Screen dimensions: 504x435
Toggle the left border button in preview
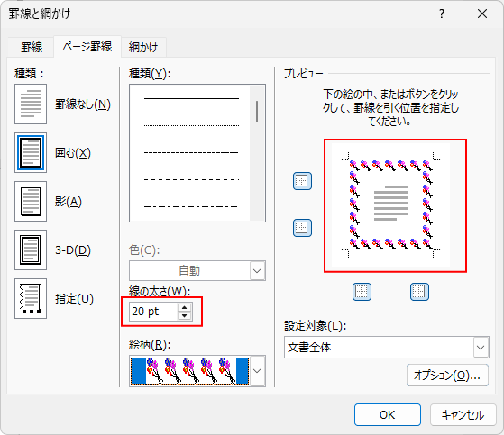(x=362, y=292)
